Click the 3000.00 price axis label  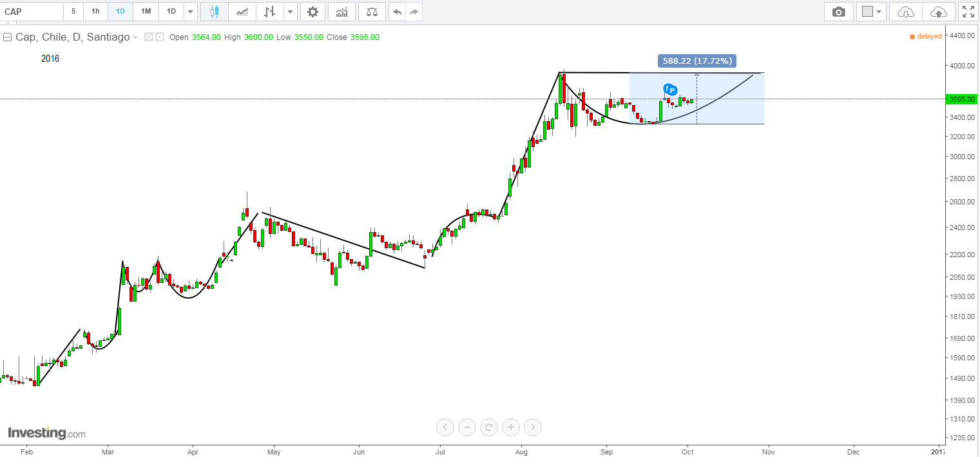961,157
